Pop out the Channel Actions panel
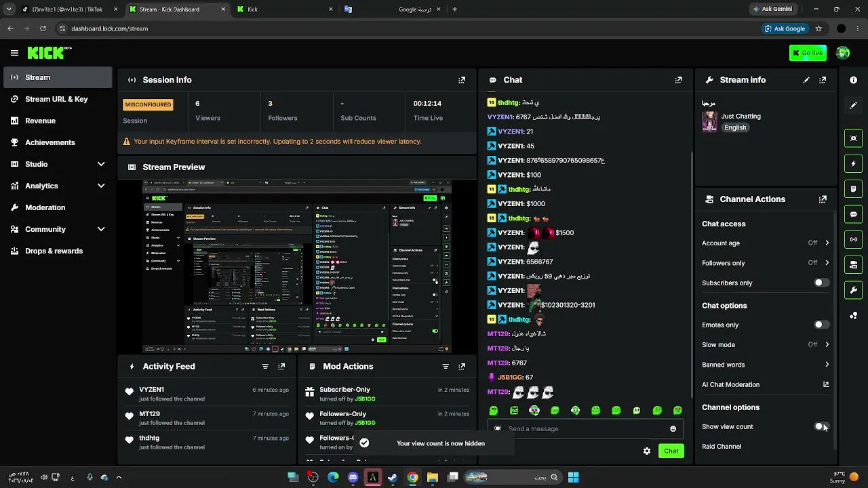The height and width of the screenshot is (488, 868). (x=823, y=199)
